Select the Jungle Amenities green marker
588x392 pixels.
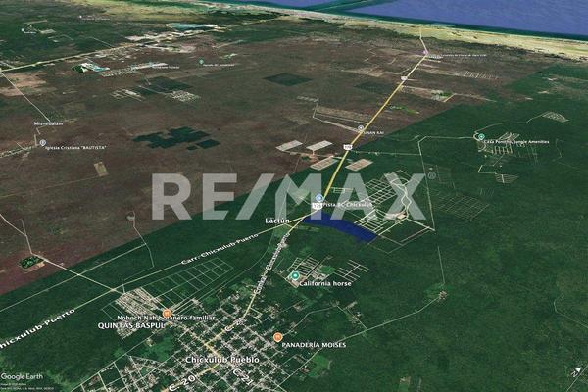click(480, 136)
